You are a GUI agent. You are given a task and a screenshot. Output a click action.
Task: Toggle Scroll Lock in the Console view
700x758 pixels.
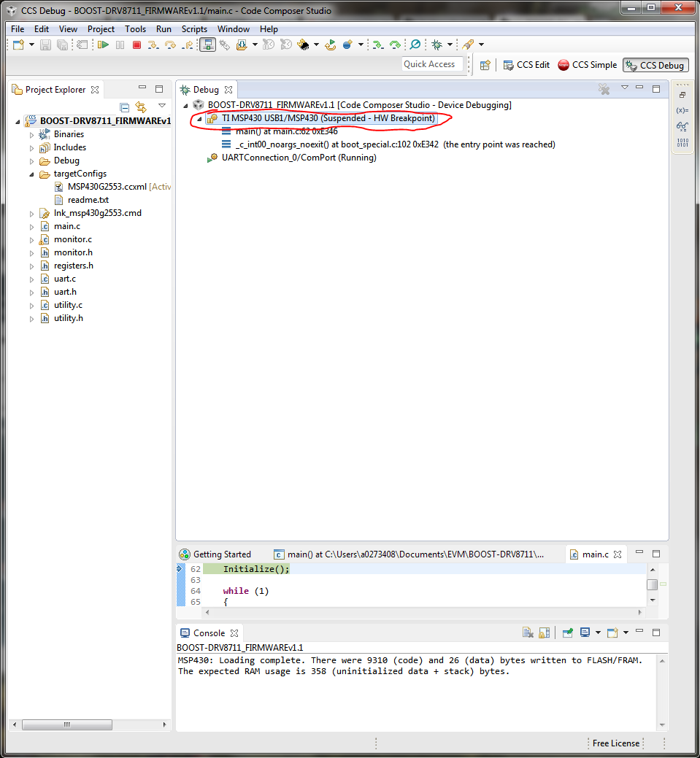coord(545,633)
